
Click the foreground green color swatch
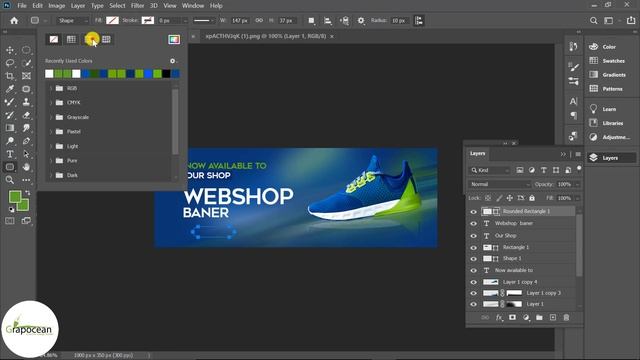tap(15, 197)
